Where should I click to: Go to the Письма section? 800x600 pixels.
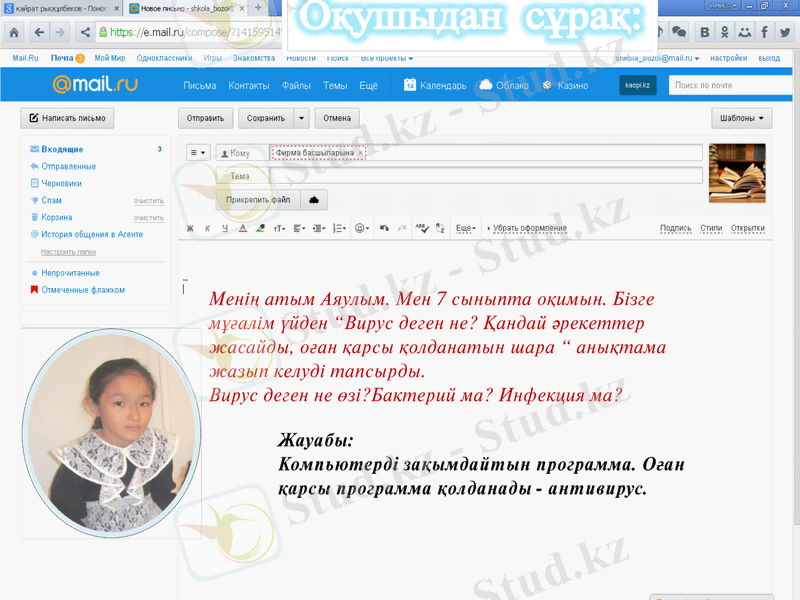click(x=200, y=86)
